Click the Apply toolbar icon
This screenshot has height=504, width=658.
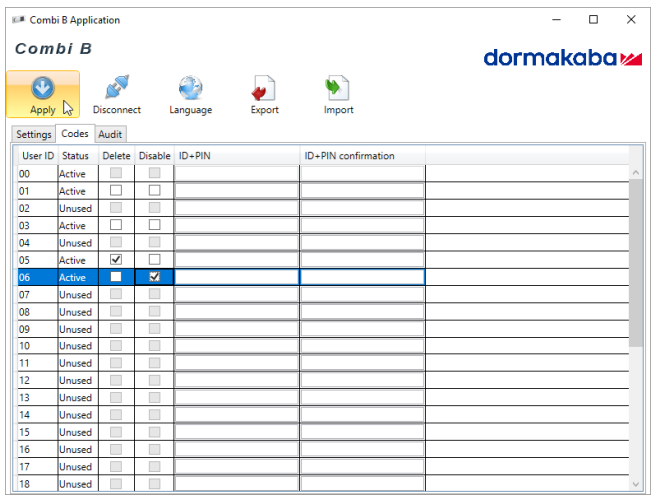[x=43, y=89]
